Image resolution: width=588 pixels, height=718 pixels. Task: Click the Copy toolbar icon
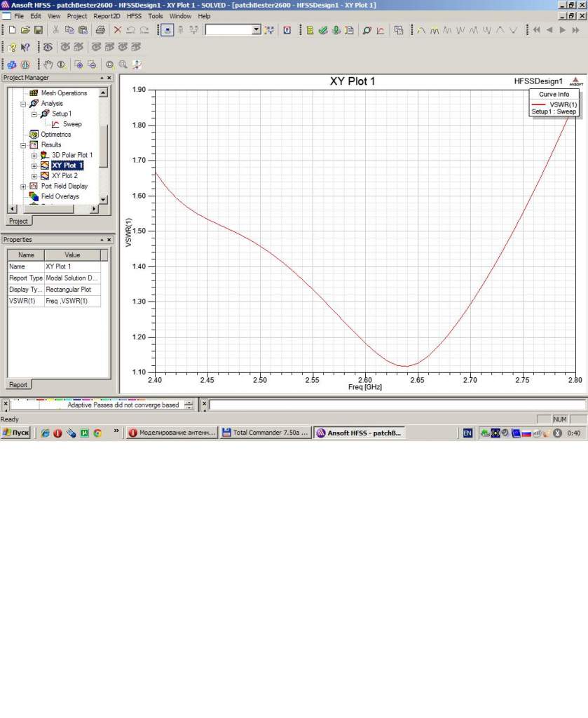[69, 30]
